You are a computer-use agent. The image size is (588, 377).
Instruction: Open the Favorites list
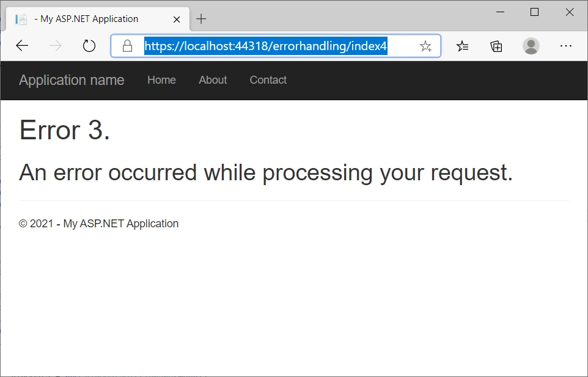click(462, 46)
